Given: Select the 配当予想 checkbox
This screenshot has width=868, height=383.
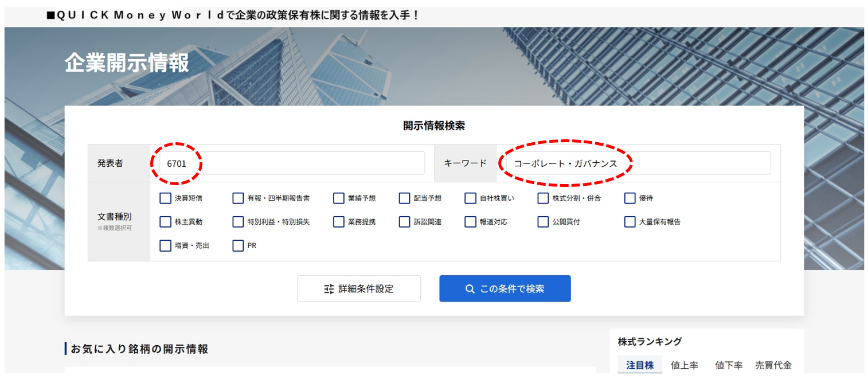Looking at the screenshot, I should point(405,198).
